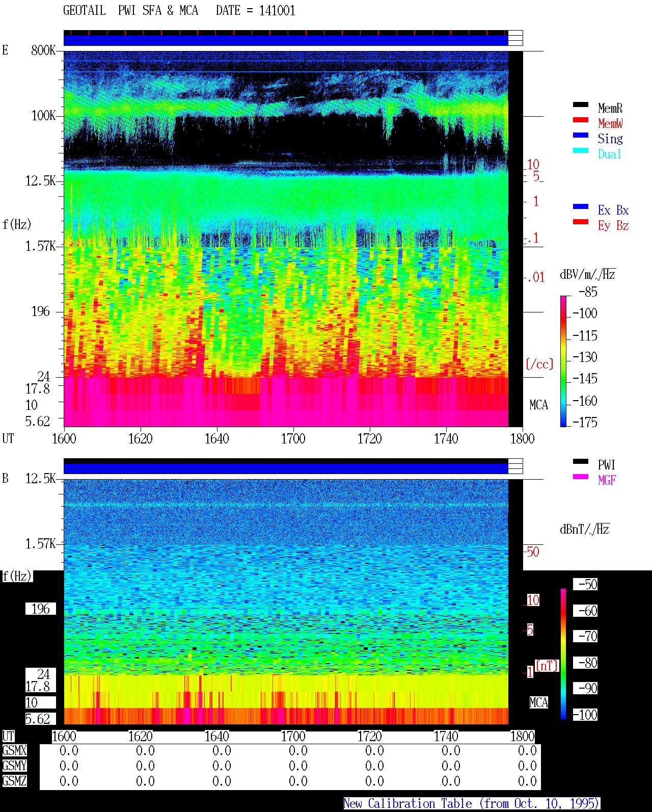Image resolution: width=652 pixels, height=812 pixels.
Task: Open the New Calibration Table link
Action: (x=472, y=804)
